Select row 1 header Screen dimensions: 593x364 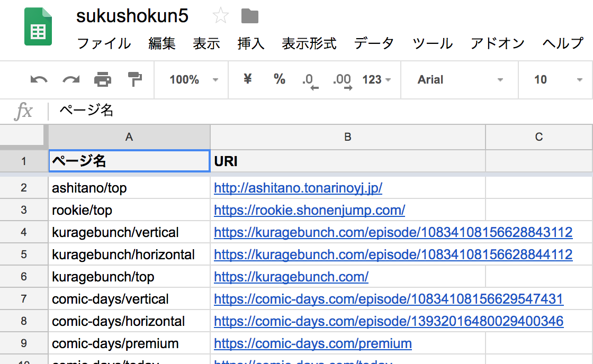pyautogui.click(x=24, y=161)
